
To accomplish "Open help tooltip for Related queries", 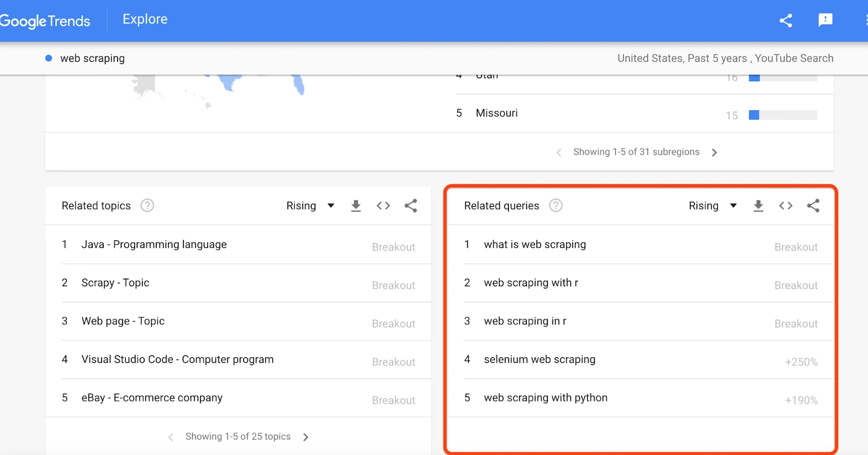I will (x=556, y=206).
